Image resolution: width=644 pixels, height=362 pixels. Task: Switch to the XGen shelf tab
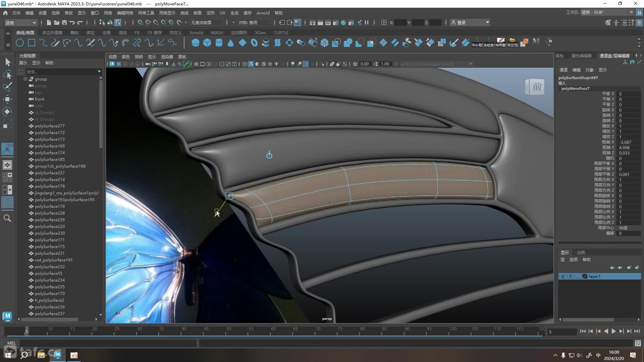[x=260, y=33]
